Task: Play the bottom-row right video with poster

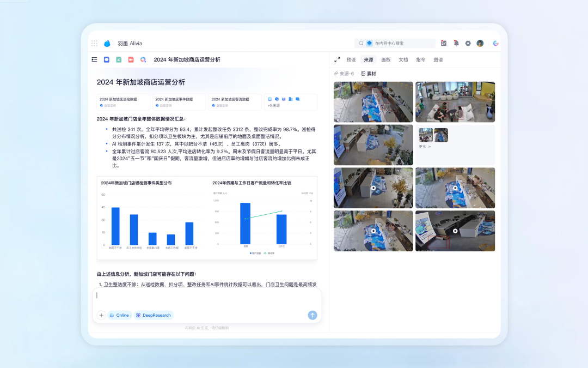Action: point(455,231)
